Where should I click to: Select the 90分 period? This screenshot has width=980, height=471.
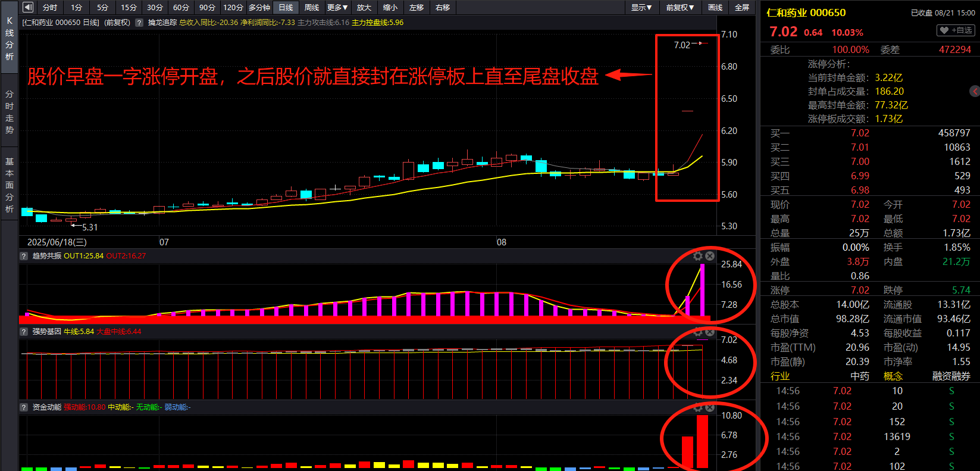coord(207,7)
